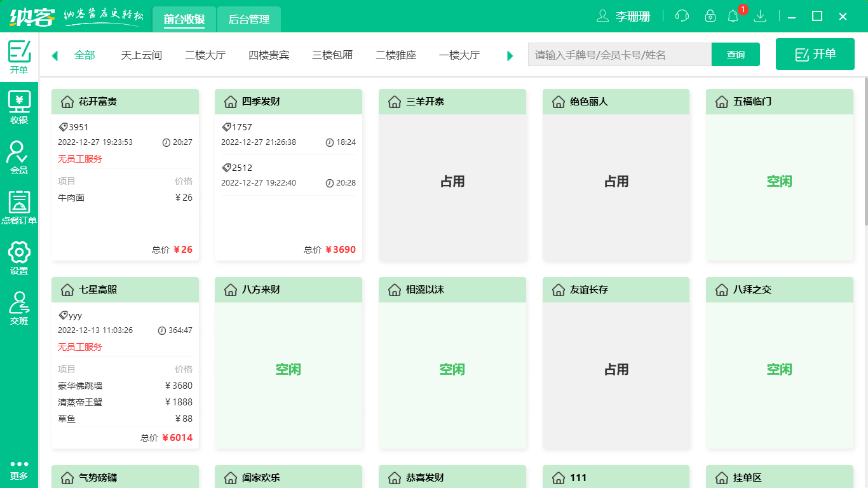Click the 阖家欢乐 room header
Image resolution: width=868 pixels, height=488 pixels.
pyautogui.click(x=288, y=477)
